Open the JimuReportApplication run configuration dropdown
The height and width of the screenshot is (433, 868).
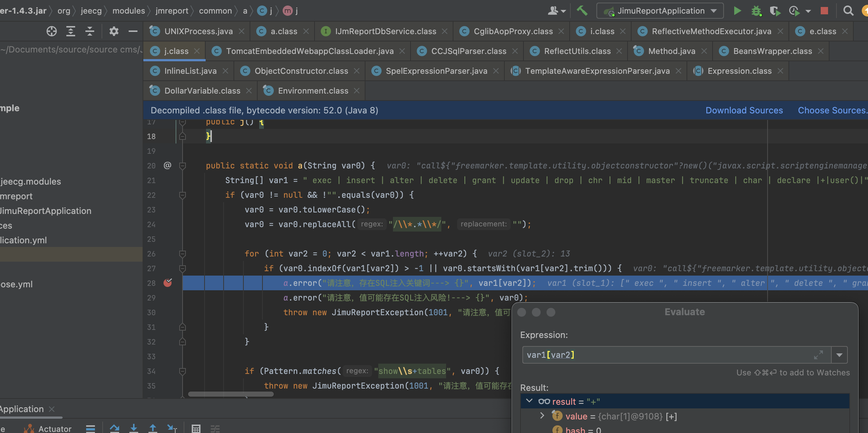[x=660, y=11]
